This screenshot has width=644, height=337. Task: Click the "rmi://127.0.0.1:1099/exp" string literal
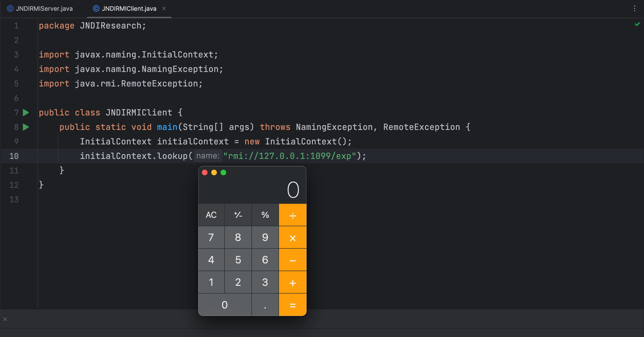290,156
